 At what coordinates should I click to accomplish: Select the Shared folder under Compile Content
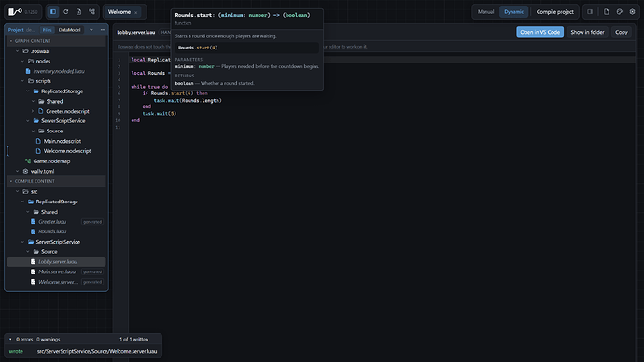point(49,212)
